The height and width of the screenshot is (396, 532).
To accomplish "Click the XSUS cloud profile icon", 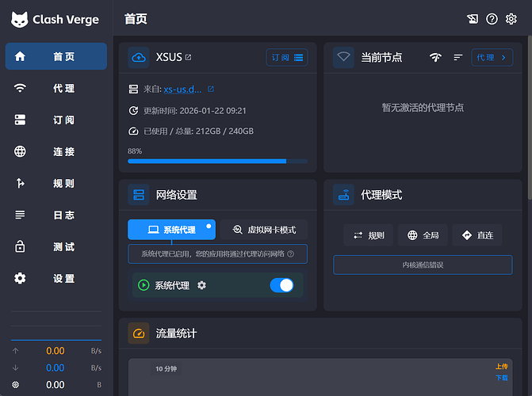I will pyautogui.click(x=139, y=57).
